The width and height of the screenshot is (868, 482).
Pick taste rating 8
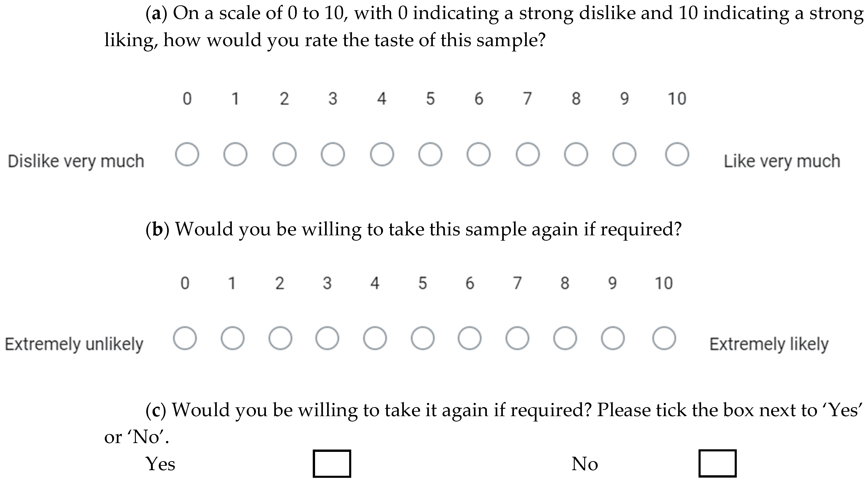tap(576, 154)
